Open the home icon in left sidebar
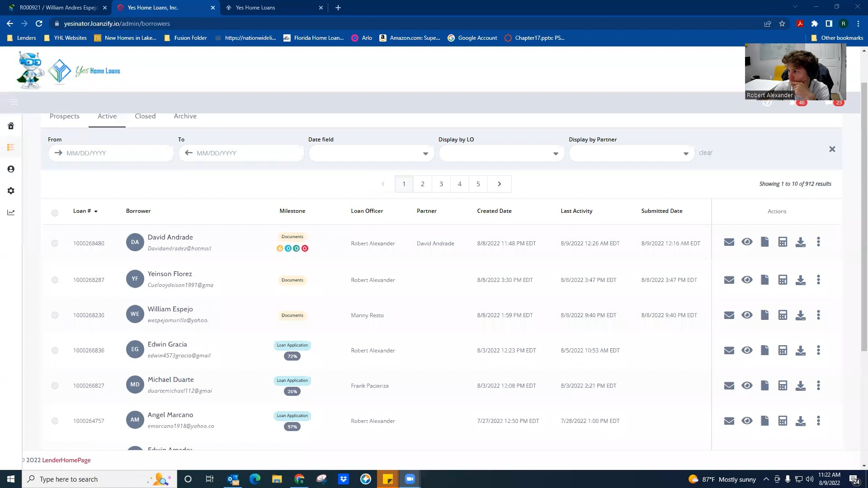This screenshot has width=868, height=488. [11, 126]
